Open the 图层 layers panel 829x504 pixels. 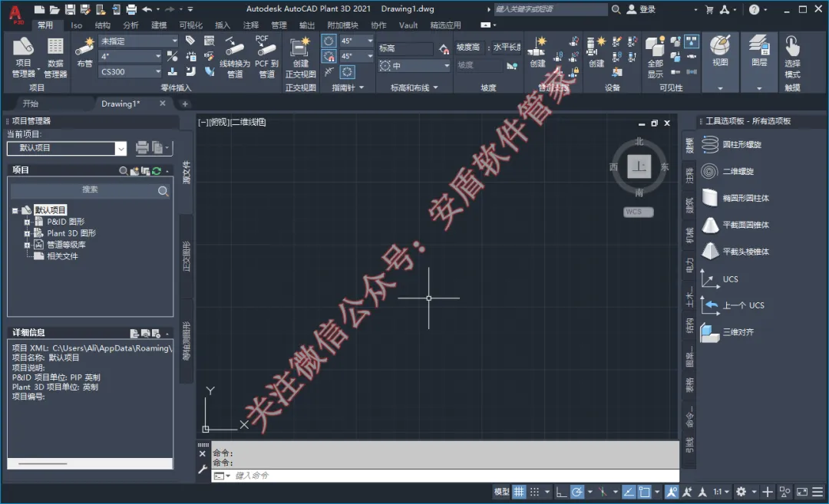(x=759, y=51)
